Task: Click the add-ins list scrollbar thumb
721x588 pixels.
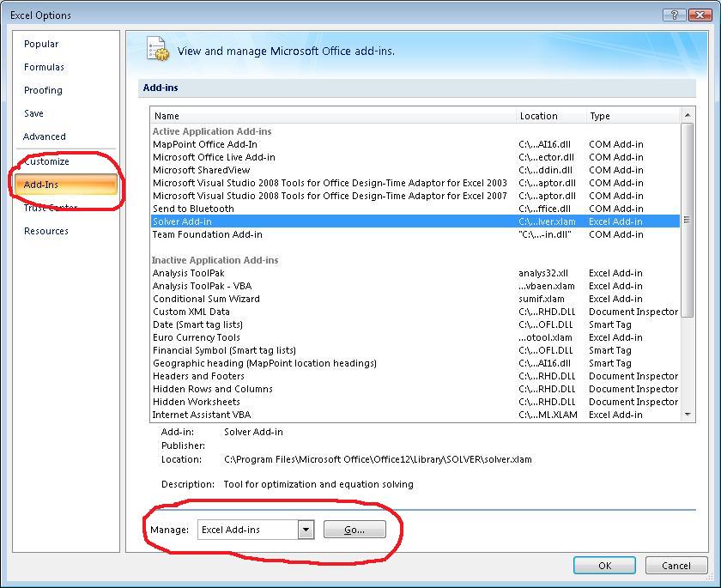Action: pos(688,220)
